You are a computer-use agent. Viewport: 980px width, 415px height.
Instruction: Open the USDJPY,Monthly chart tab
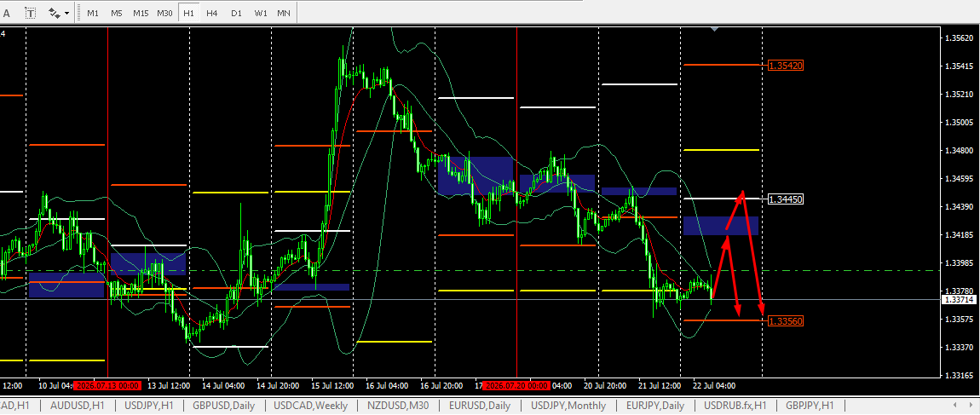pos(567,406)
